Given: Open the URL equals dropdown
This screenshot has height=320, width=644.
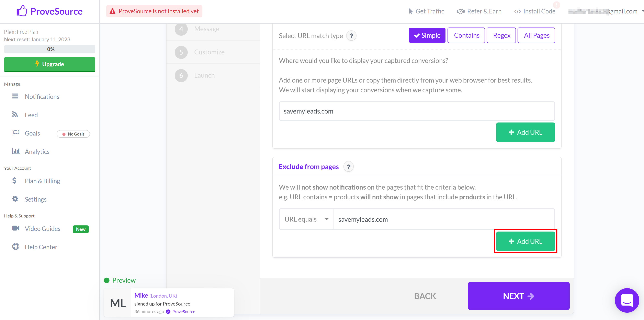Looking at the screenshot, I should [x=306, y=219].
